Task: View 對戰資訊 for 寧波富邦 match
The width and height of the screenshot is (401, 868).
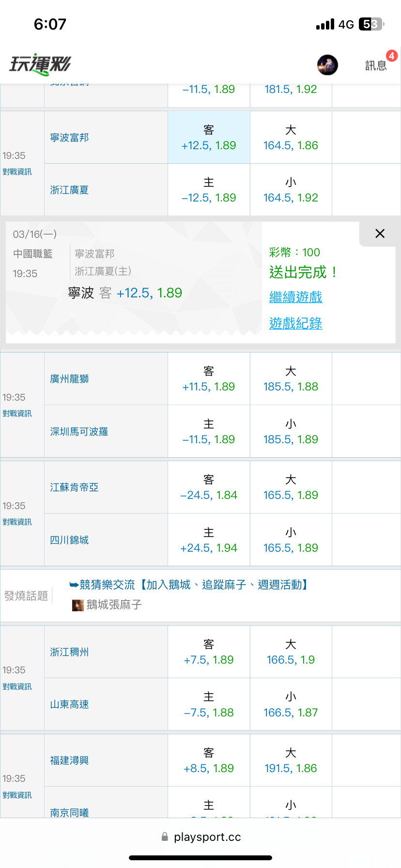Action: 17,172
